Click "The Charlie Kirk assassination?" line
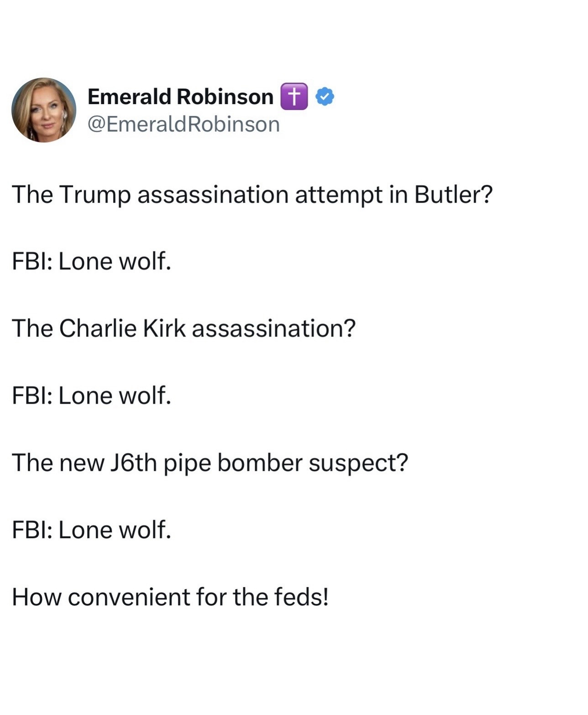 (184, 328)
